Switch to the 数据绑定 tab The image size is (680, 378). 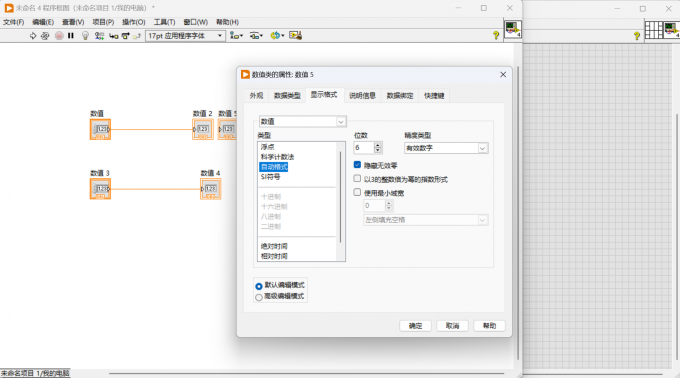[400, 96]
